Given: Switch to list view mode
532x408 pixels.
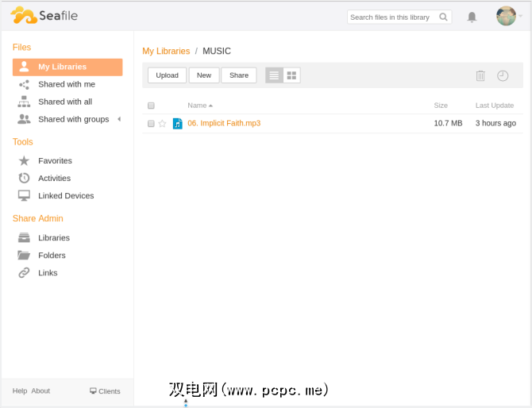Looking at the screenshot, I should (x=274, y=75).
